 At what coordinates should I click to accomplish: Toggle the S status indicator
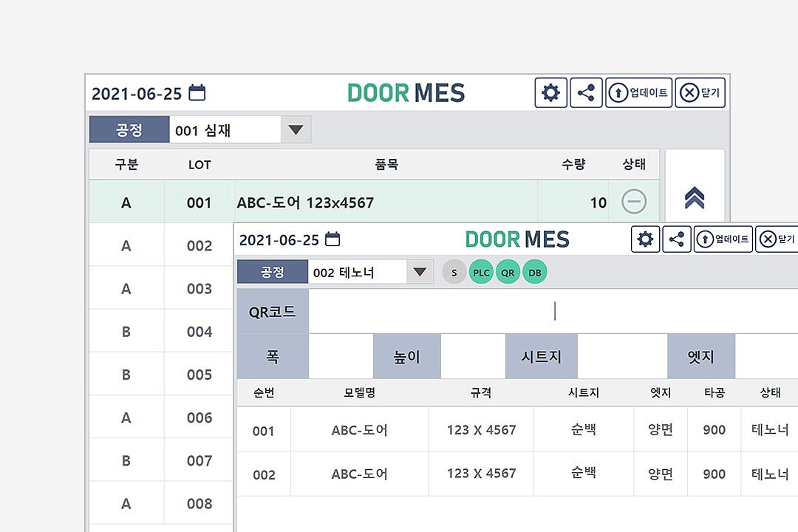[x=454, y=273]
